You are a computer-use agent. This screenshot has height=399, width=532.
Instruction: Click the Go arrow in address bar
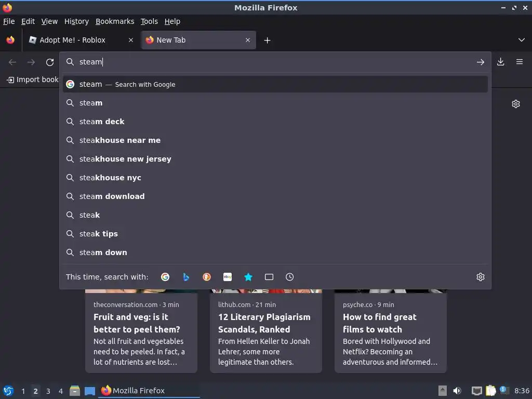point(481,62)
